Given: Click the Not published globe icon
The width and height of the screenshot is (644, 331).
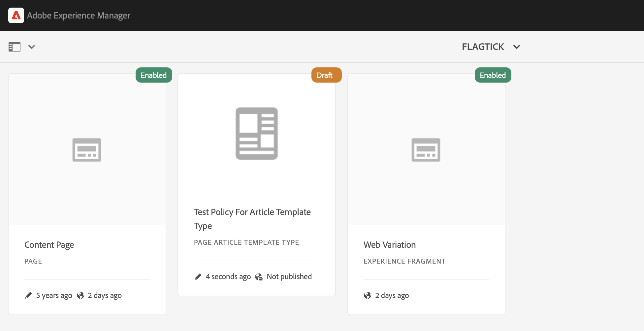Looking at the screenshot, I should tap(259, 277).
